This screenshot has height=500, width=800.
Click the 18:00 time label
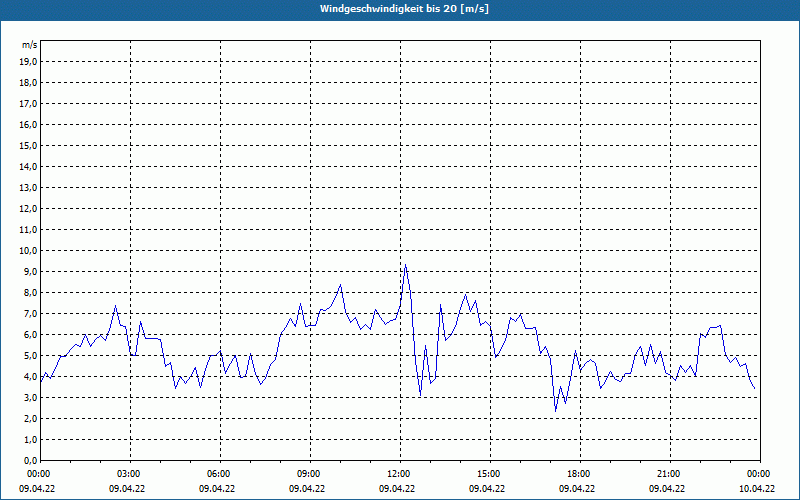tap(581, 474)
